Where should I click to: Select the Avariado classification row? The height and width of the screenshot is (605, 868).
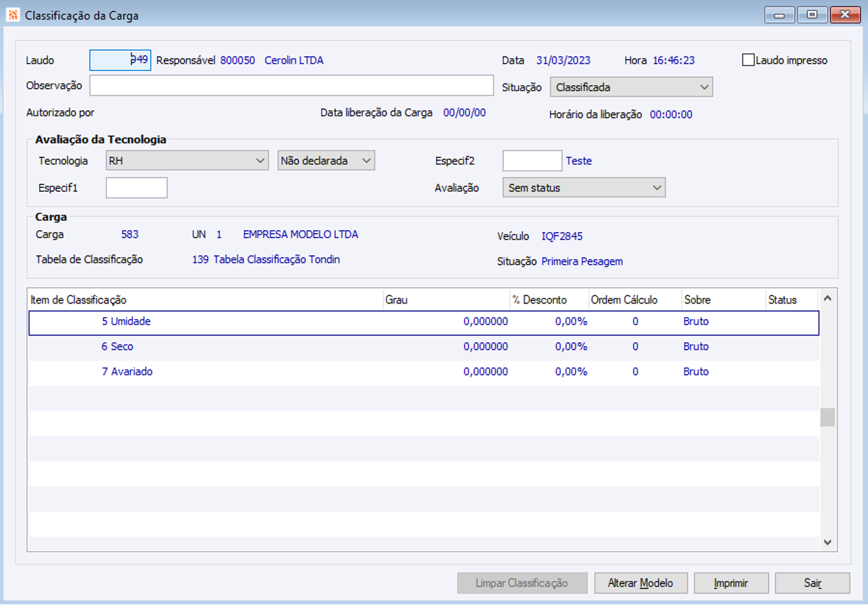coord(127,372)
